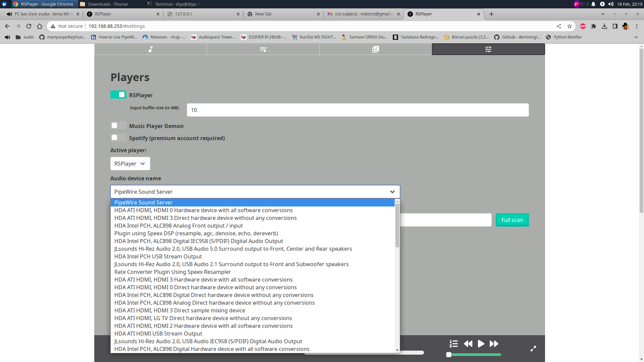Collapse the Audio device name dropdown
The image size is (644, 362).
[255, 192]
